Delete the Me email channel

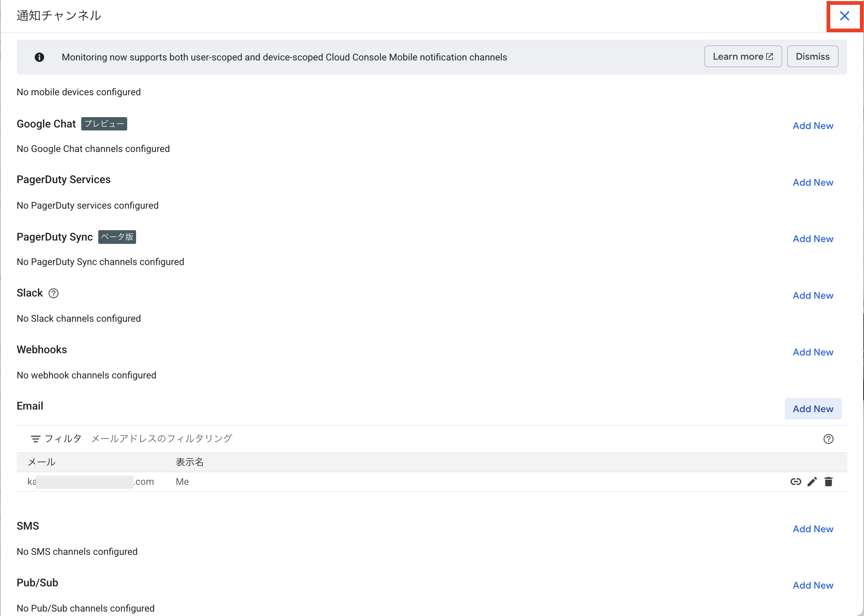coord(828,482)
